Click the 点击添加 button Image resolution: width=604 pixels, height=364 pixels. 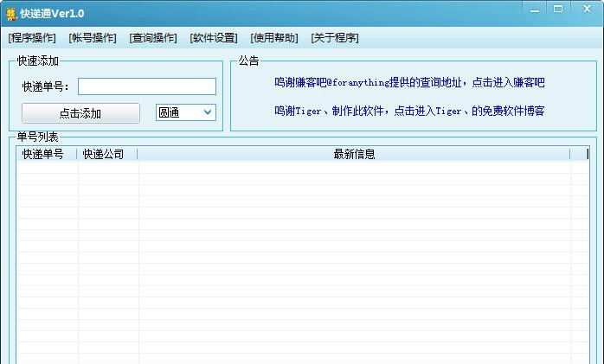coord(80,113)
